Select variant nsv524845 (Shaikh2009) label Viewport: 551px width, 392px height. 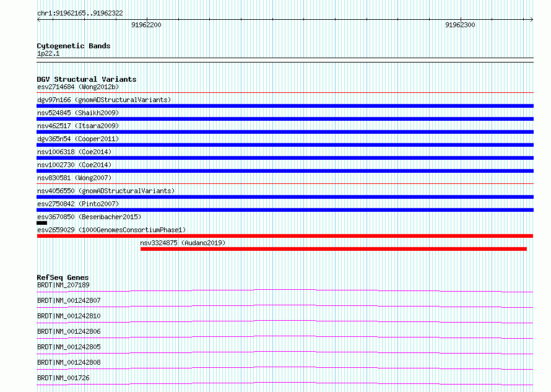(x=78, y=113)
